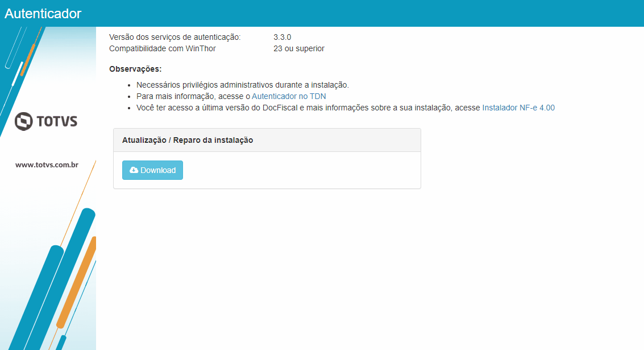Screen dimensions: 644x350
Task: Click 'Versão dos serviços de autenticação' label
Action: tap(175, 37)
